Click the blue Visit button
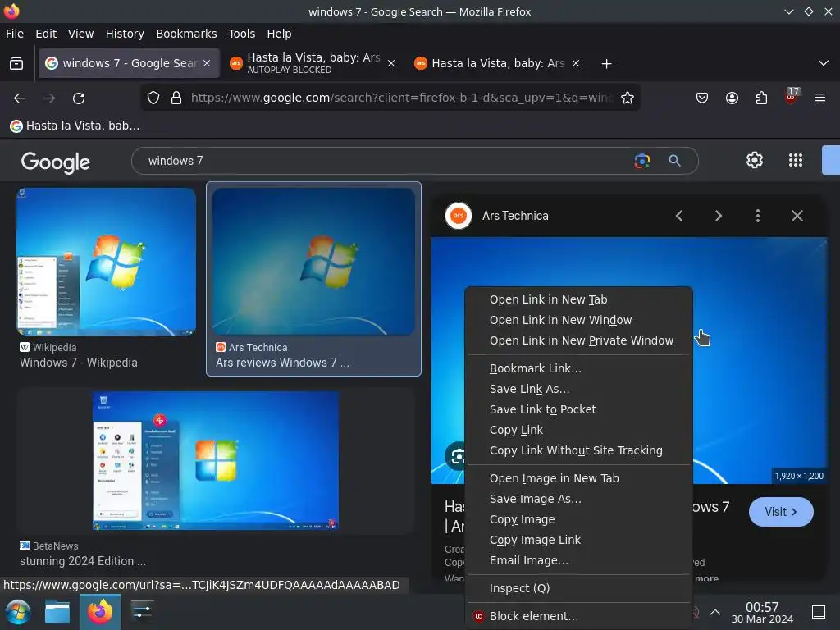Image resolution: width=840 pixels, height=630 pixels. point(781,512)
